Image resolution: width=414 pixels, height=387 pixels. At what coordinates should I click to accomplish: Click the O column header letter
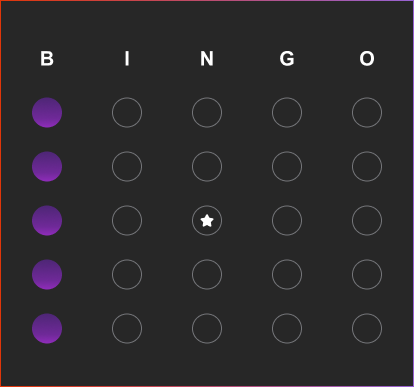click(367, 59)
